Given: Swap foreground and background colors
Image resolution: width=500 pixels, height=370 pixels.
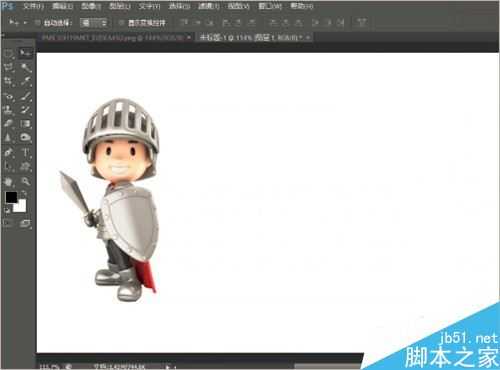Looking at the screenshot, I should [x=23, y=194].
